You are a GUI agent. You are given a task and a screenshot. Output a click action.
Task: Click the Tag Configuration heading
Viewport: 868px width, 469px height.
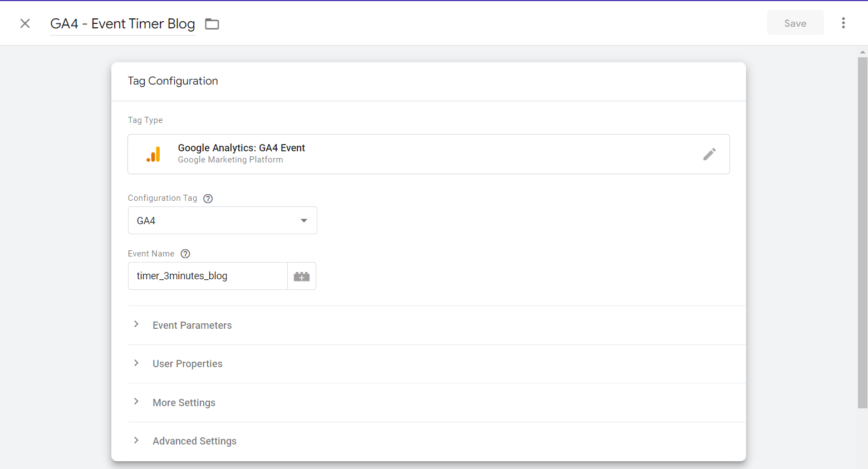173,81
